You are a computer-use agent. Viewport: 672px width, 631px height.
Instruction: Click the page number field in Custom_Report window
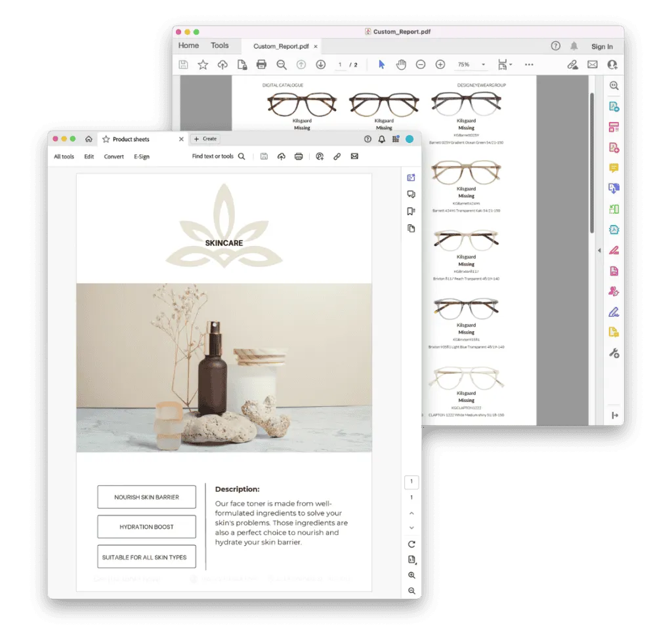coord(340,65)
